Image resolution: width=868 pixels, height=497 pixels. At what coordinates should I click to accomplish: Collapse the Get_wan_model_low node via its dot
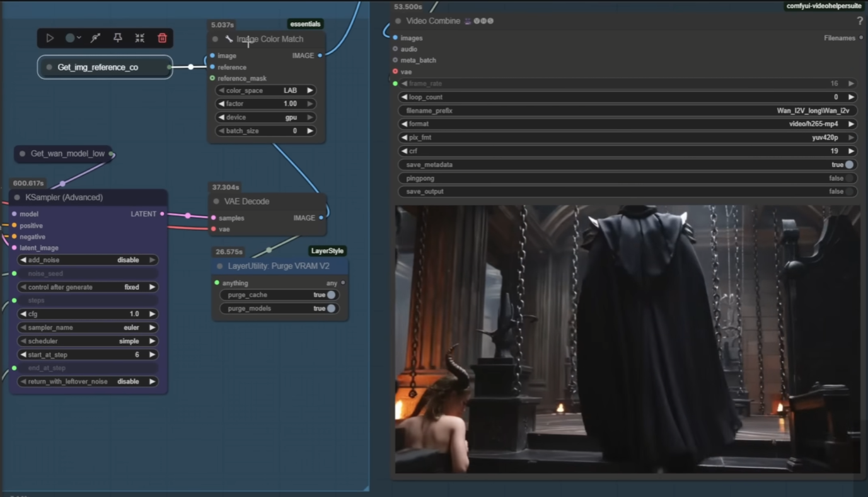(23, 154)
